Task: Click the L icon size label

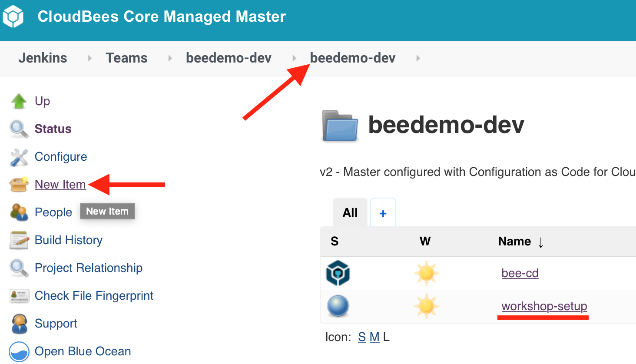Action: tap(386, 337)
